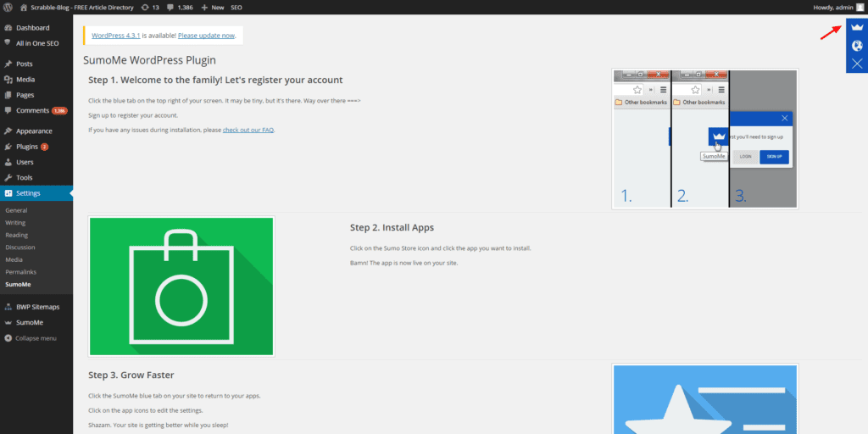Open SumoMe under Settings submenu
Viewport: 868px width, 434px height.
(x=19, y=284)
